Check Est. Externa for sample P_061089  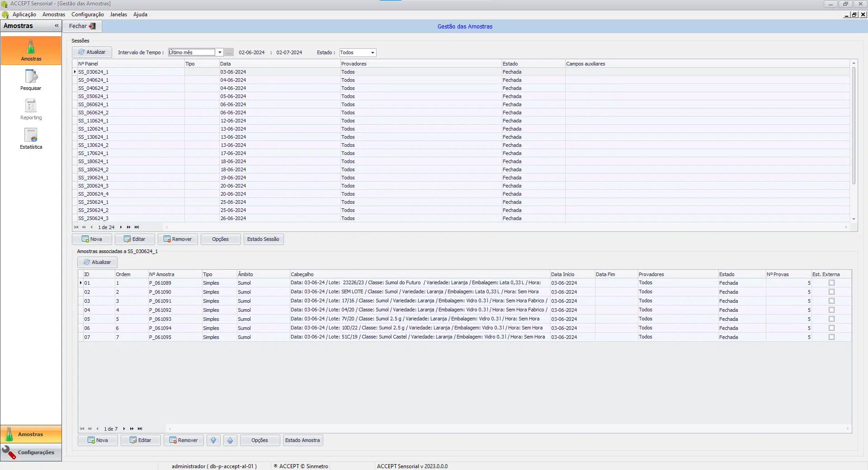point(831,283)
